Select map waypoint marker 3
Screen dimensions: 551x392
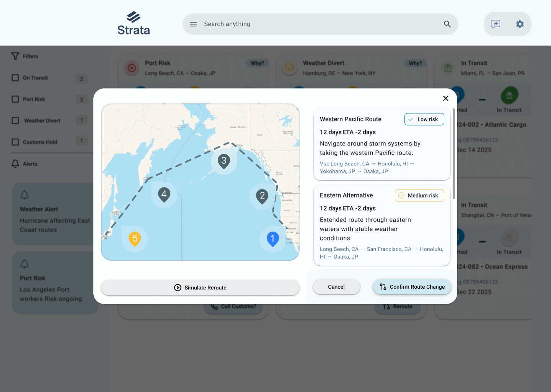(x=224, y=162)
